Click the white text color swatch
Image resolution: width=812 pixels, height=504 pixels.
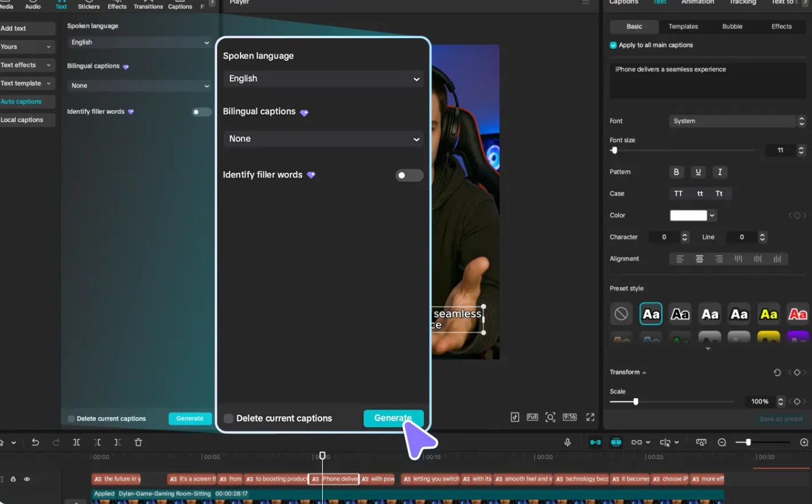(688, 215)
